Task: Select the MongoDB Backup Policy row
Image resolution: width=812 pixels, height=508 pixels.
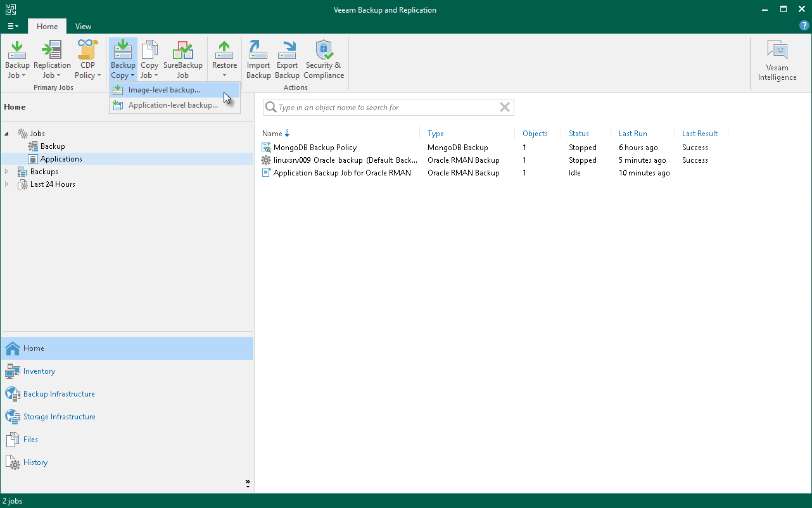Action: (315, 148)
